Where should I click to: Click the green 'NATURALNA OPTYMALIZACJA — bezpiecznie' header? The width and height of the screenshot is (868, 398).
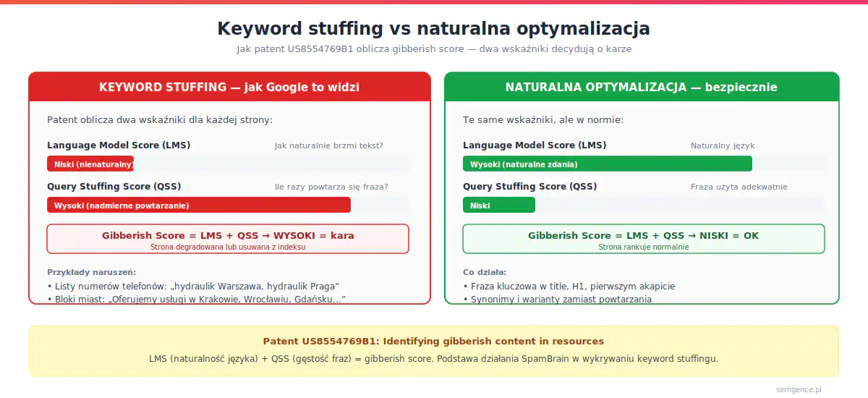point(642,87)
